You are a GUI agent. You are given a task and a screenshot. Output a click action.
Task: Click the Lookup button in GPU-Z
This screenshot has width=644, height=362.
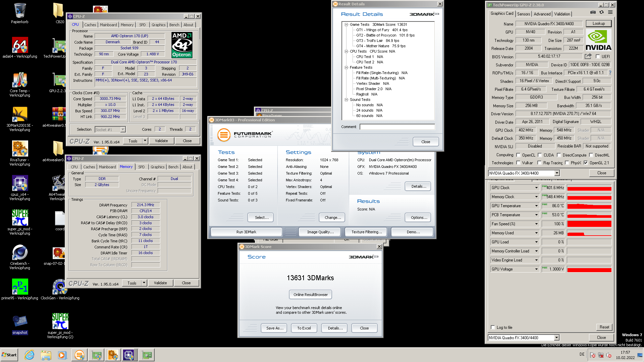(599, 23)
